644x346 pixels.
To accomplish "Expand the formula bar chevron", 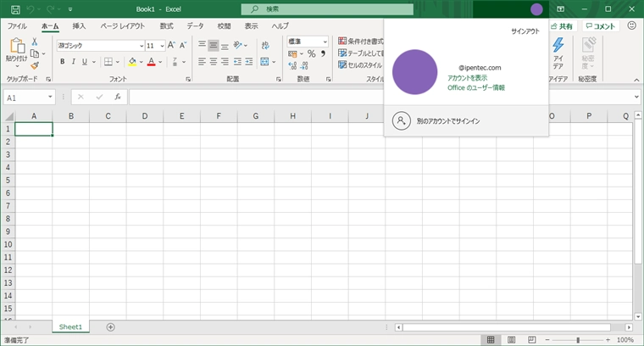I will (636, 97).
